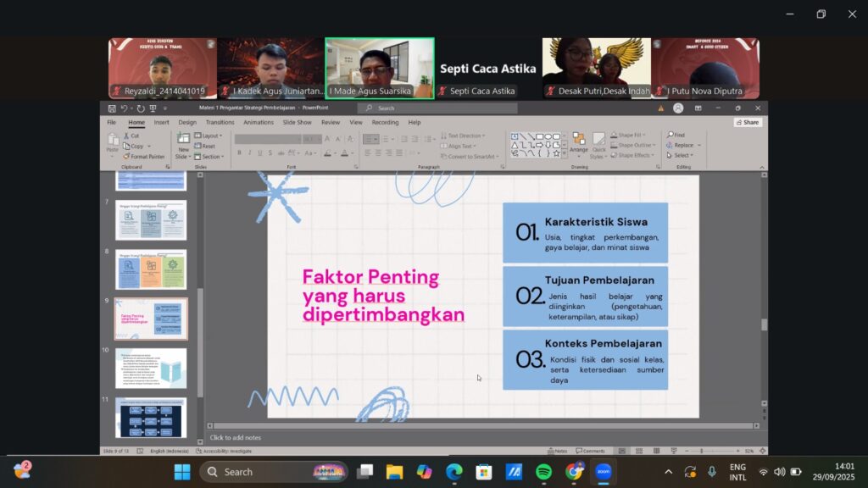Click the Save icon in quick access toolbar
The image size is (868, 488).
pyautogui.click(x=112, y=108)
